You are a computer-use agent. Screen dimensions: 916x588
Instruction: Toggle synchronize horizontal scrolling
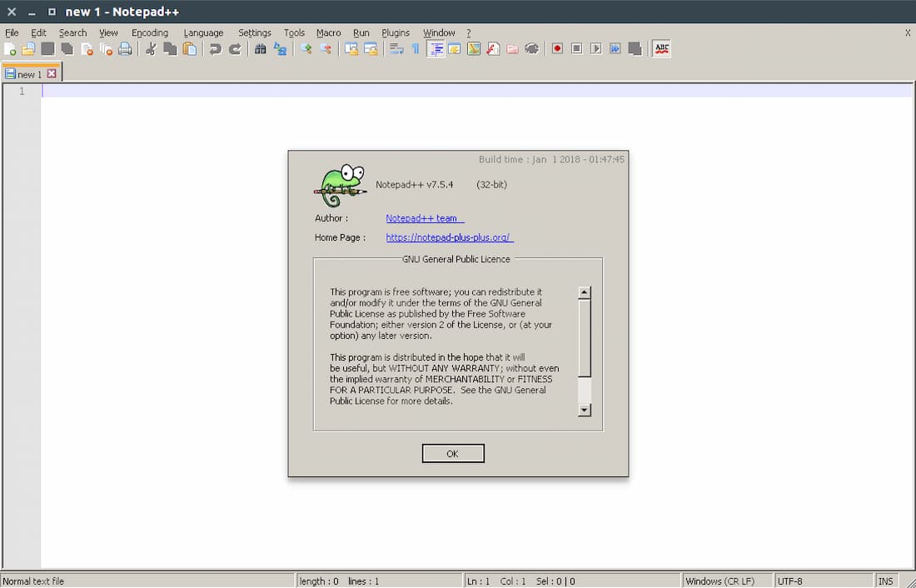click(x=369, y=48)
